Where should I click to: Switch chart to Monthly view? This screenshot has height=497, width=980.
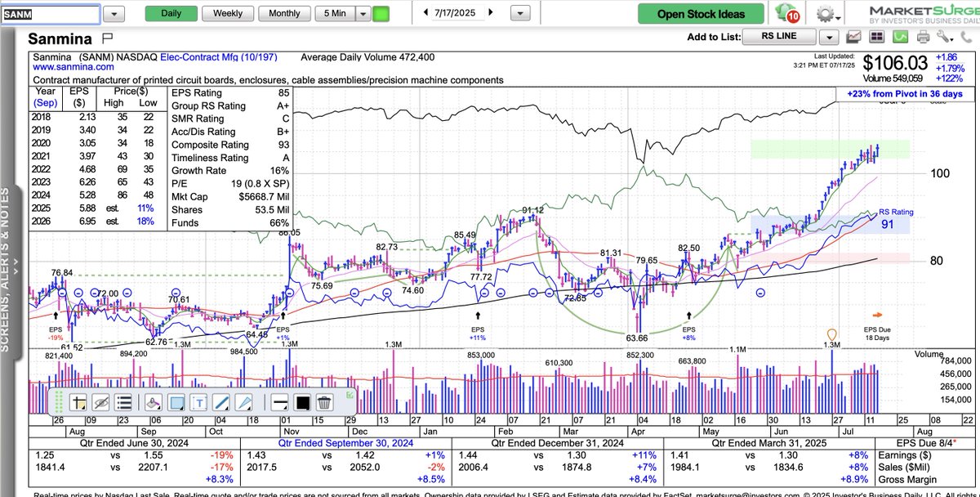(284, 14)
